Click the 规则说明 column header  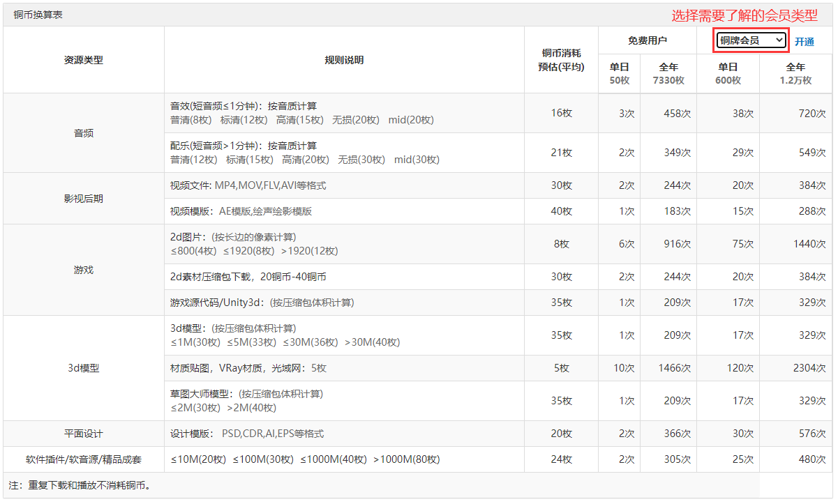[x=344, y=60]
